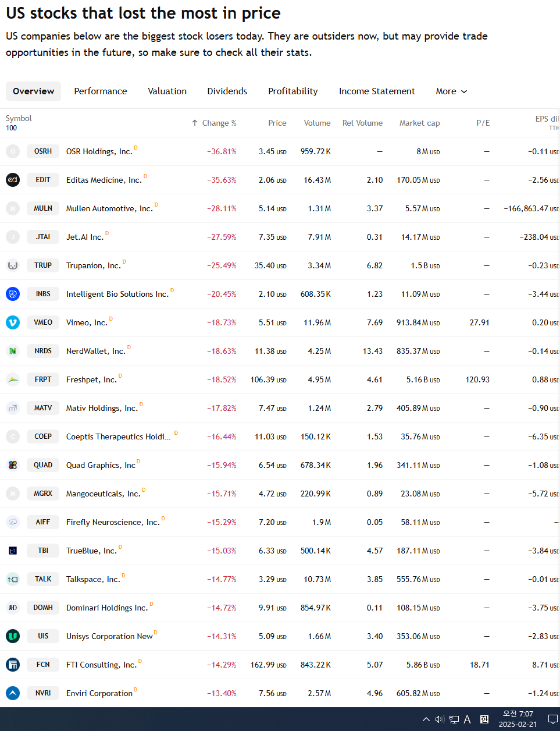Open Mullen Automotive, Inc. company link
The height and width of the screenshot is (731, 560).
[x=109, y=208]
